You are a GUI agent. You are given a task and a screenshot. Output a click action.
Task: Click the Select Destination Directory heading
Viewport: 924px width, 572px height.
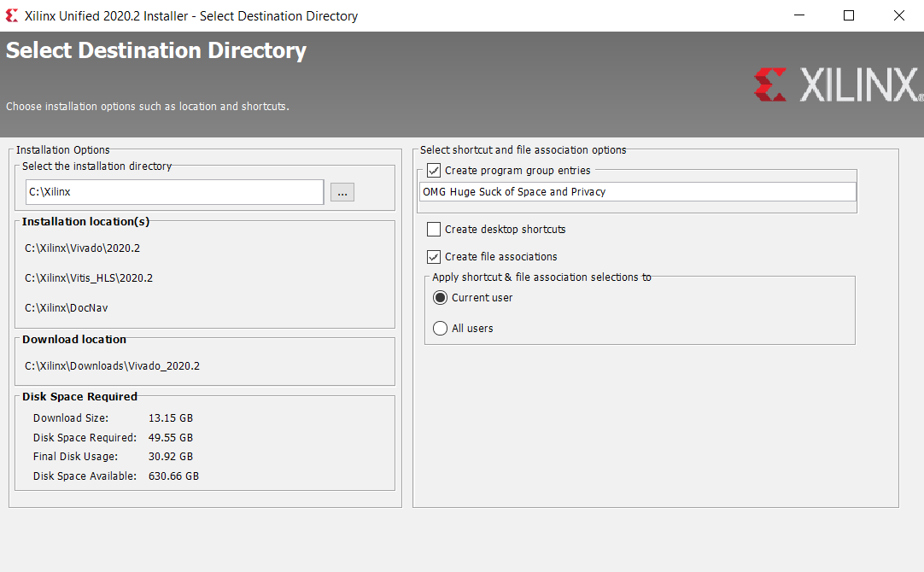point(156,50)
